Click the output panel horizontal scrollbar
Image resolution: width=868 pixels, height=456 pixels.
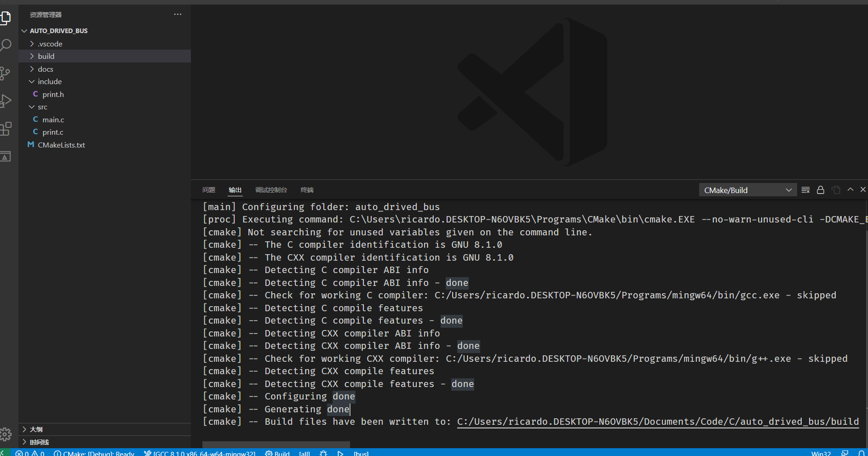[x=276, y=445]
